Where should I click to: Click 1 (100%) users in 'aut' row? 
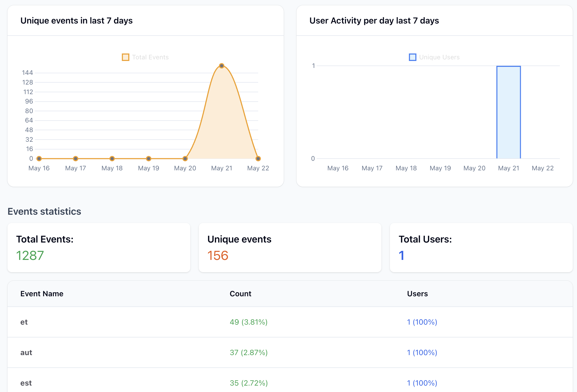point(422,352)
